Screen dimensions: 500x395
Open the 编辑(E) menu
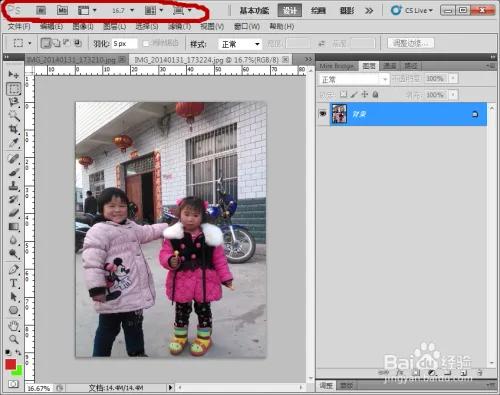[x=51, y=26]
